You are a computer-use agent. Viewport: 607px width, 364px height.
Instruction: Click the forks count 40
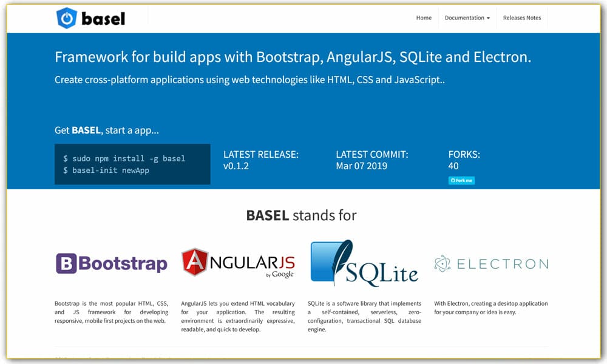[453, 166]
